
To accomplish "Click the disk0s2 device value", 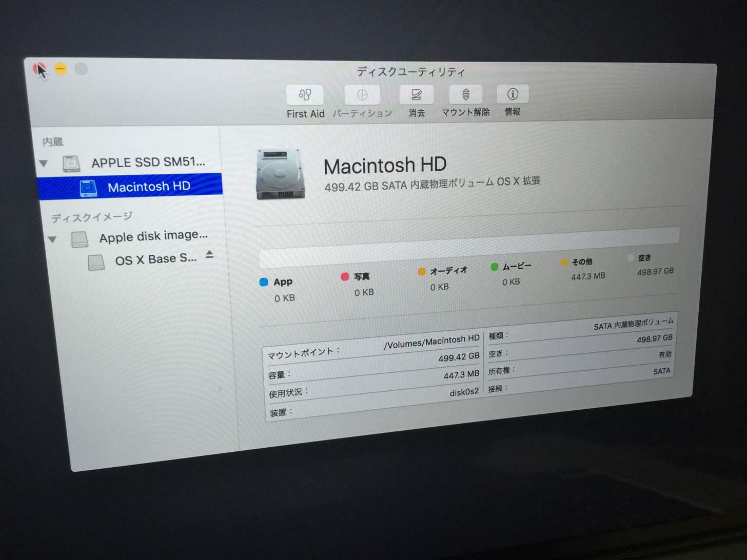I will tap(464, 392).
